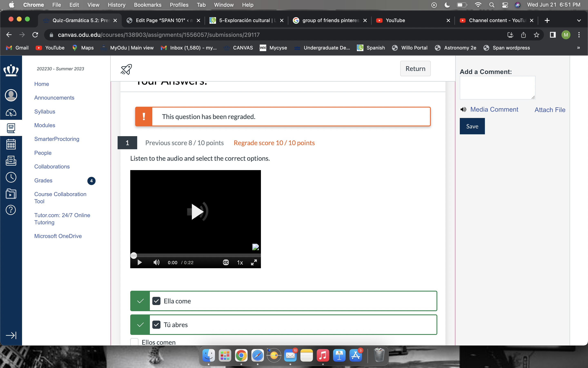Open the Canvas account avatar icon
The height and width of the screenshot is (368, 588).
click(x=11, y=95)
